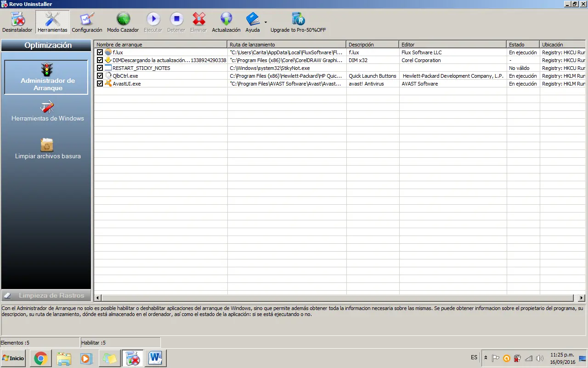Expand the Limpieza de Rastros section

tap(46, 295)
